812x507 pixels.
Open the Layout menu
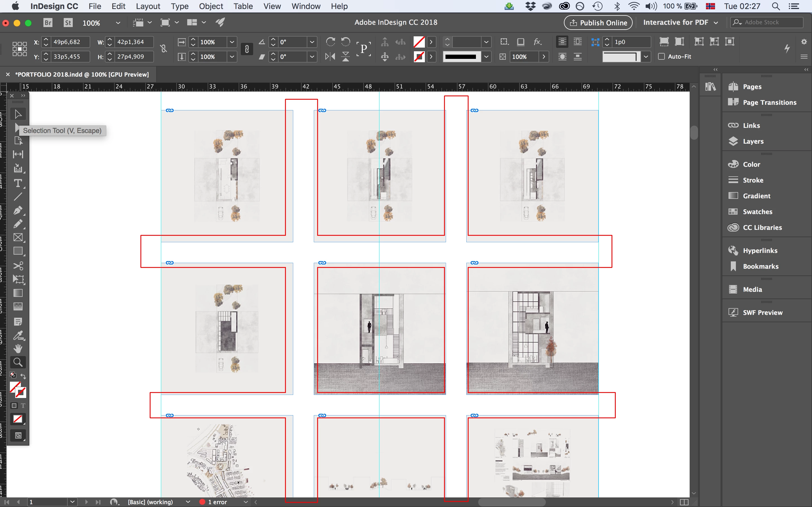(148, 6)
